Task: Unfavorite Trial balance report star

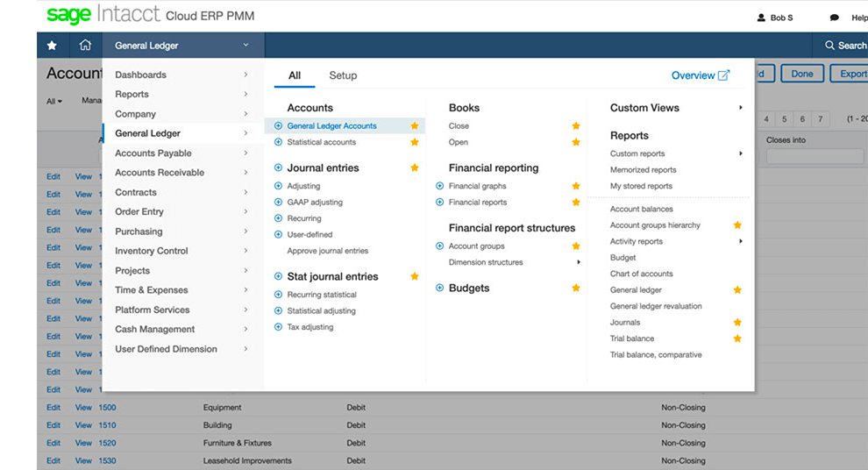Action: coord(737,338)
